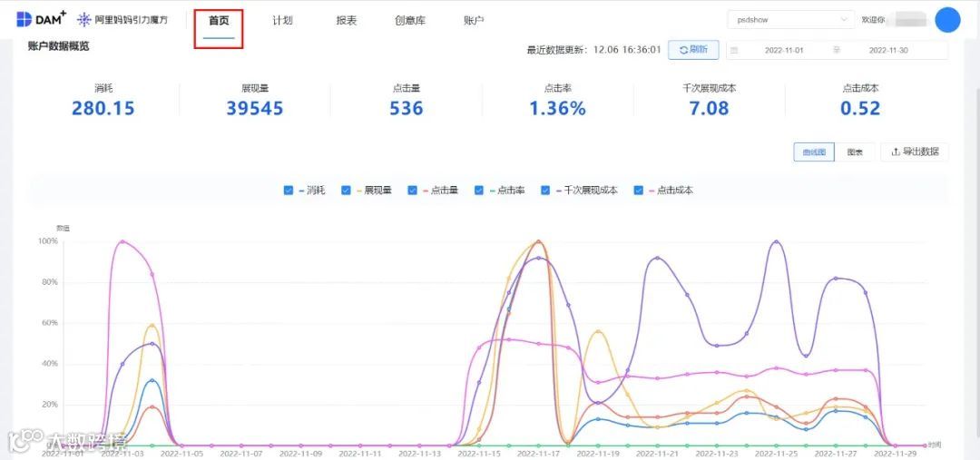
Task: Click the end date field 2022-11-30
Action: (888, 50)
